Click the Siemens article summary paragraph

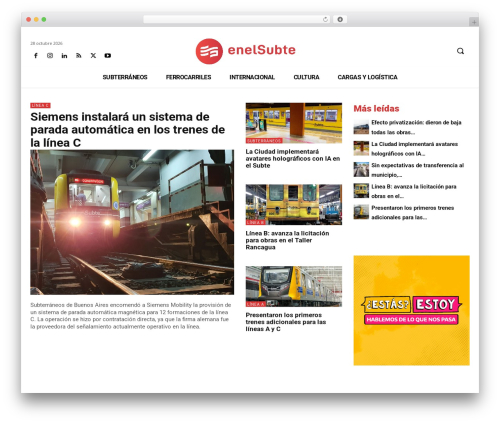tap(131, 316)
